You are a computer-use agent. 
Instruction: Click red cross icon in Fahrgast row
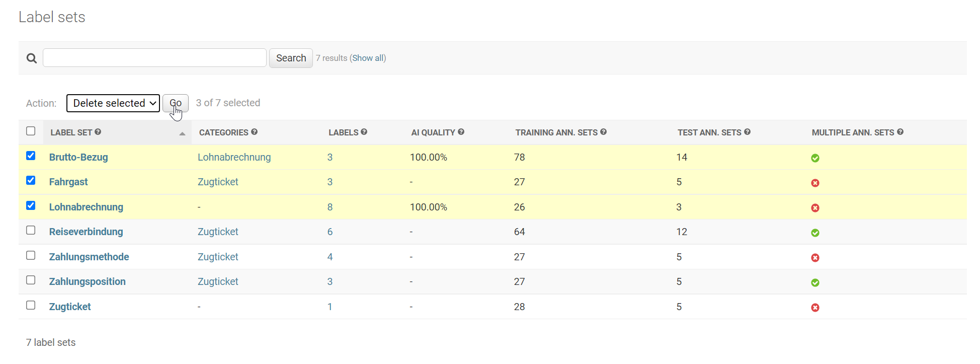pos(815,183)
